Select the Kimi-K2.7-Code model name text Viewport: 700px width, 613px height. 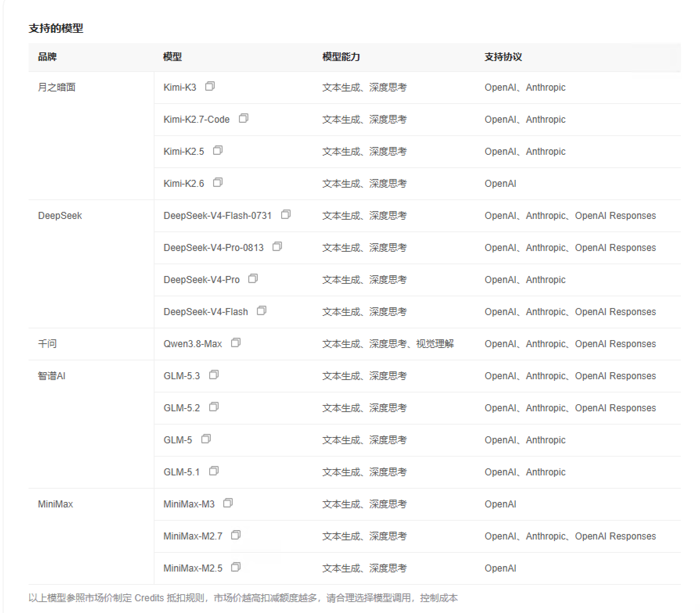(197, 120)
